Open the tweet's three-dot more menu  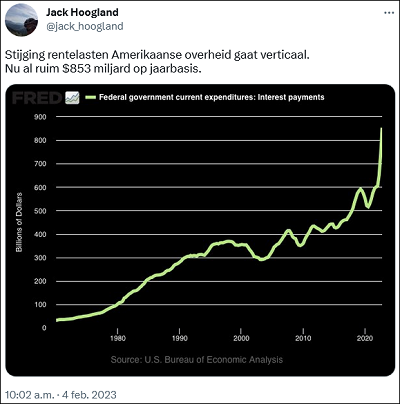pos(389,13)
